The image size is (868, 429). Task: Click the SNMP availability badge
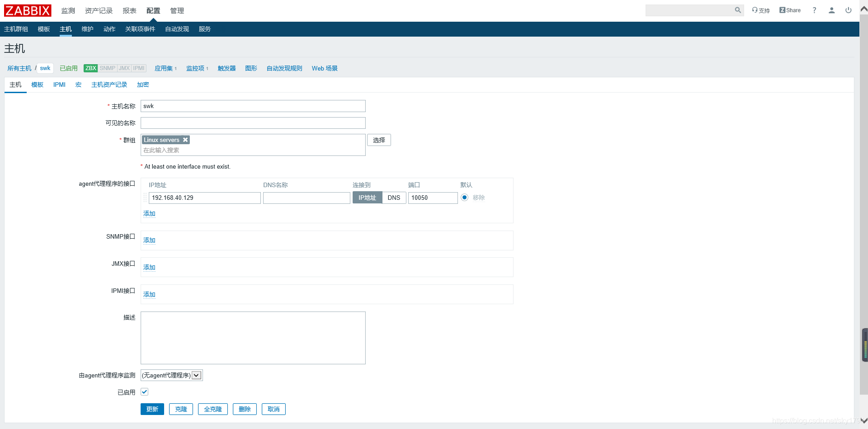pos(108,68)
